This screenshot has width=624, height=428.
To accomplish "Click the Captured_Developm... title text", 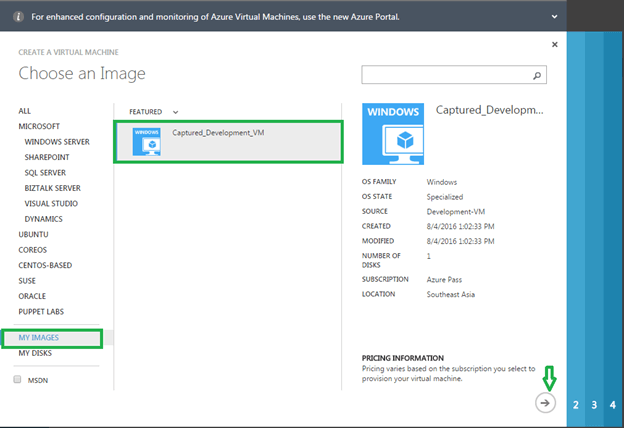I will [489, 110].
